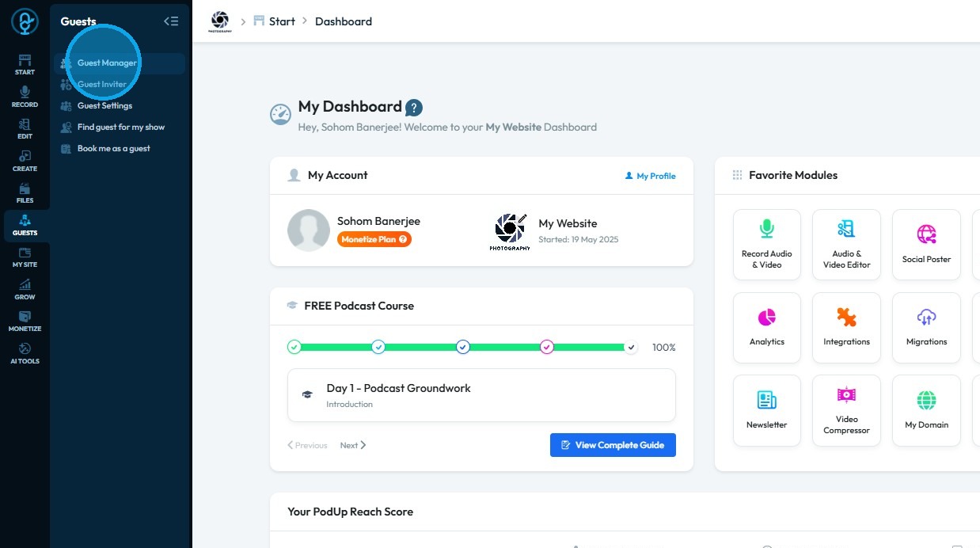Open the GROW section in sidebar

tap(25, 290)
